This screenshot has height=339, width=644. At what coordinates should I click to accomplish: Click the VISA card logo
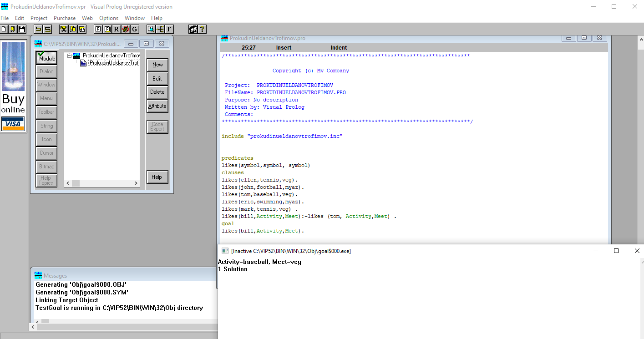tap(13, 124)
